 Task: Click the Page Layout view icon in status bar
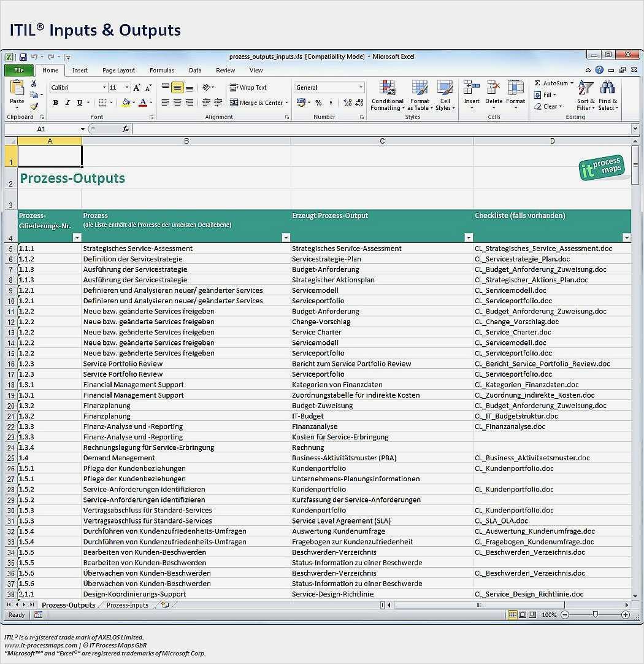click(523, 614)
